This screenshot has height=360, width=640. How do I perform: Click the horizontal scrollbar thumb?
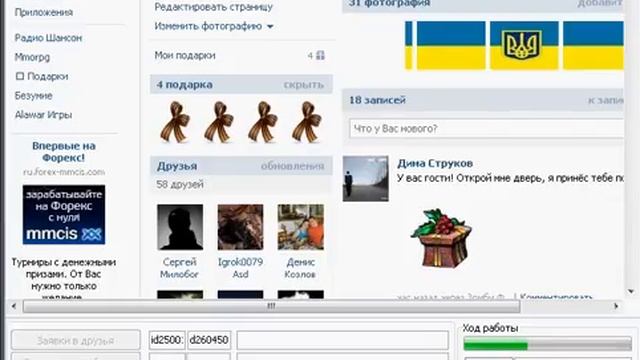[271, 306]
